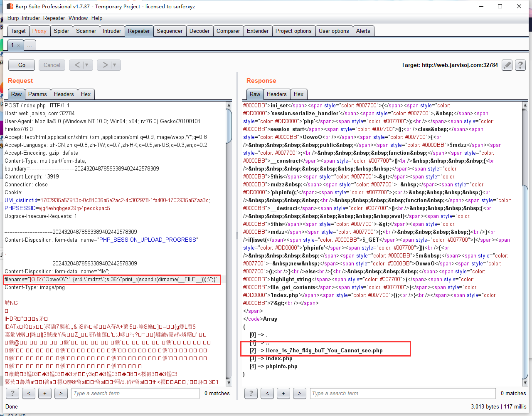The width and height of the screenshot is (532, 416).
Task: Go back to previous request in history
Action: click(76, 65)
